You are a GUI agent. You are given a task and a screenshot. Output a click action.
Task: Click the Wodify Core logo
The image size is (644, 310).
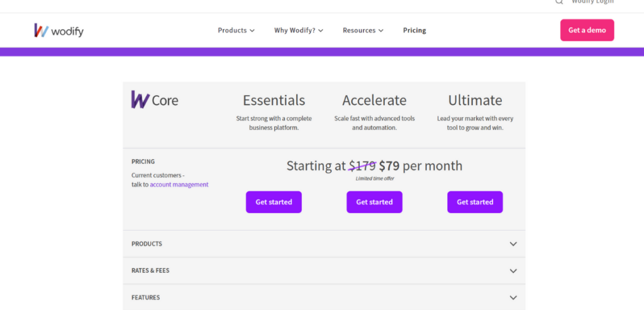155,100
